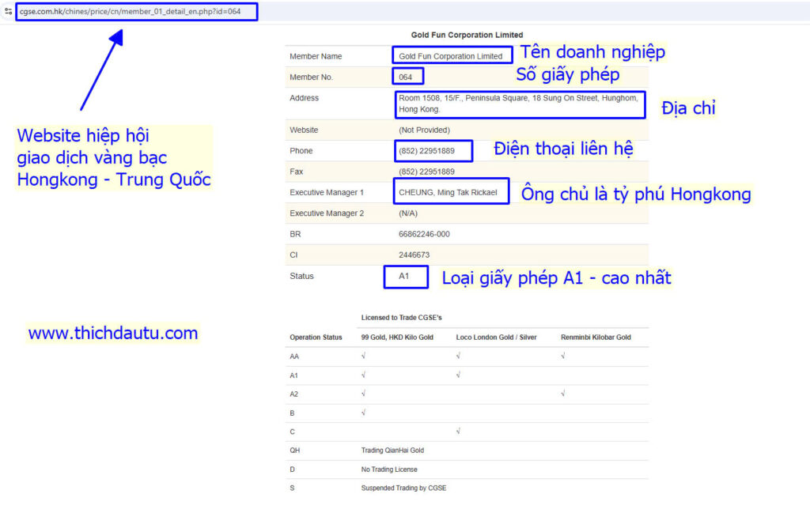The image size is (810, 532).
Task: Click the Suspended Trading by CGSE text
Action: (403, 489)
